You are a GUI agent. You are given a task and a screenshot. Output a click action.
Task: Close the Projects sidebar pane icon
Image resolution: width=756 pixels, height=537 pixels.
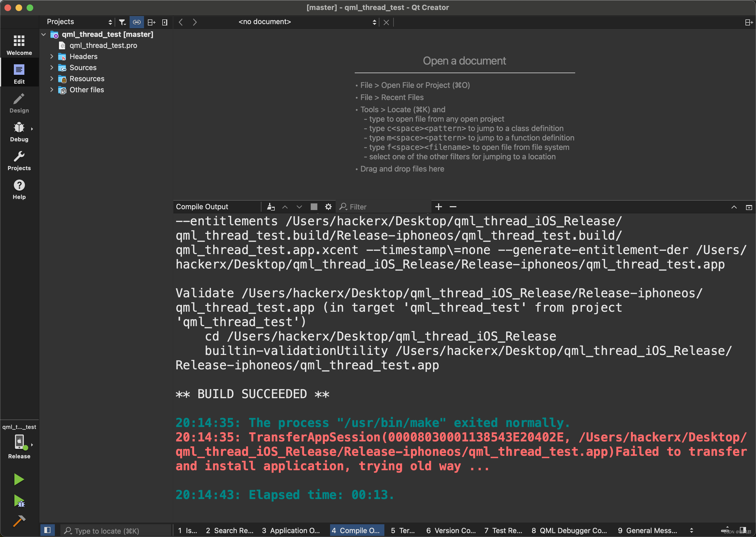tap(165, 22)
